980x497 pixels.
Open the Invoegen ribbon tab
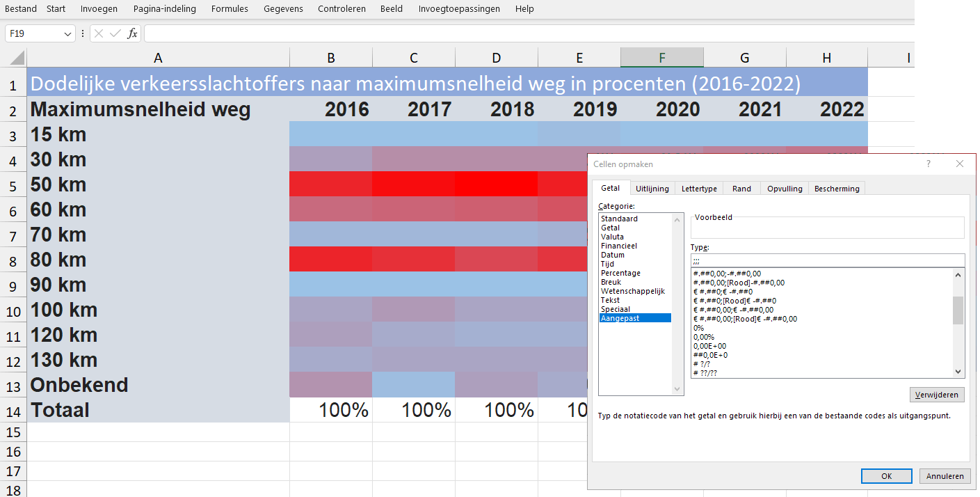[99, 9]
